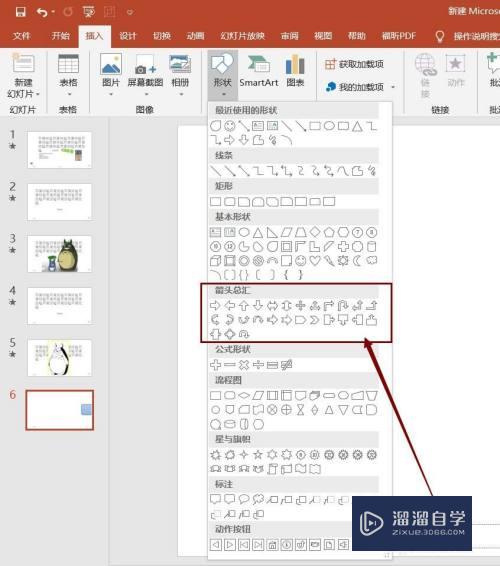Select the oval speech bubble in 标注
500x566 pixels.
[244, 499]
